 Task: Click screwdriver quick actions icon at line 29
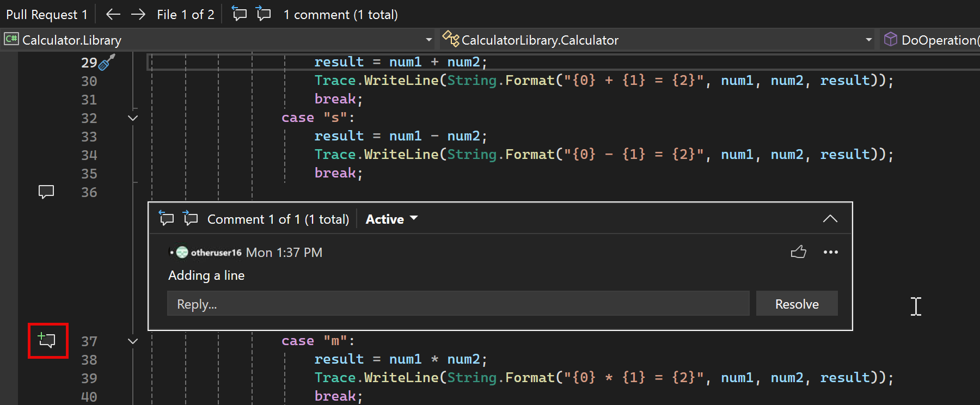point(107,63)
